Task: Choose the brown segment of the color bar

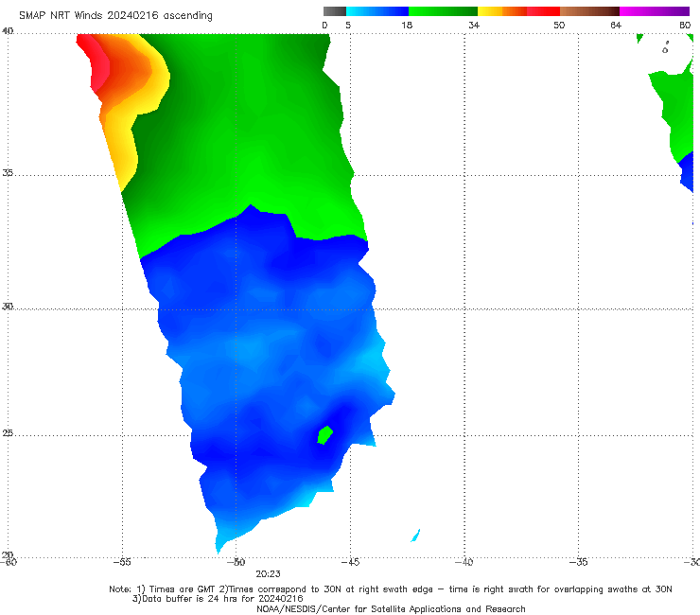Action: 589,11
